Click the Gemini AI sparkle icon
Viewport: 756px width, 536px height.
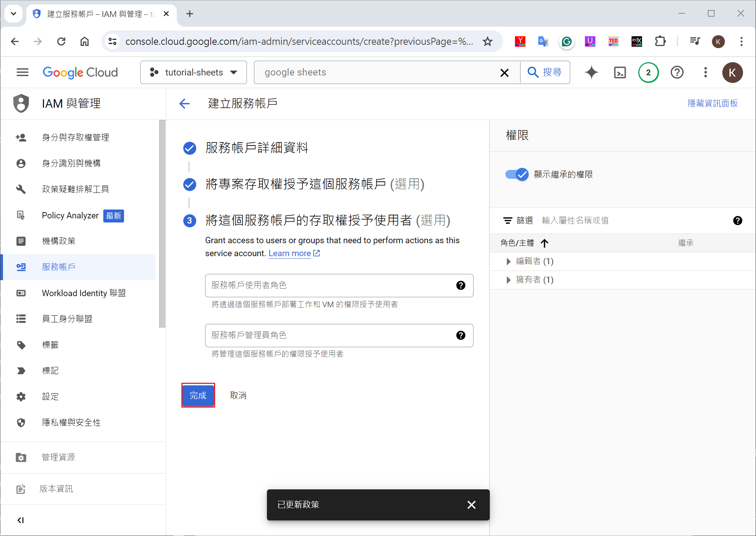click(x=591, y=73)
